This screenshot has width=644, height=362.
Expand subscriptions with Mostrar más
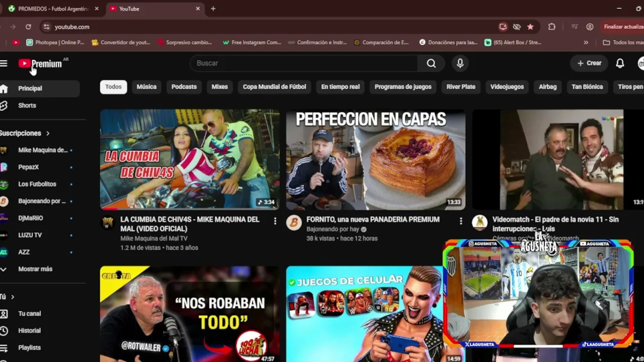tap(35, 269)
